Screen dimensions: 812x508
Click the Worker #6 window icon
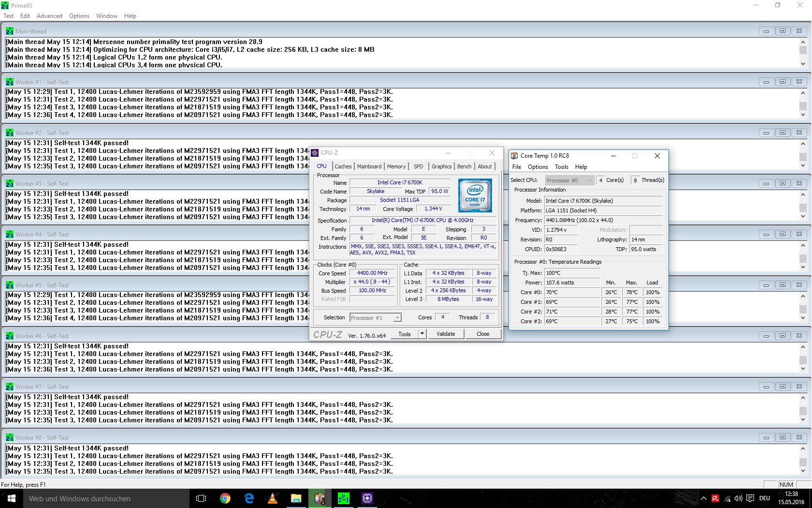[10, 336]
